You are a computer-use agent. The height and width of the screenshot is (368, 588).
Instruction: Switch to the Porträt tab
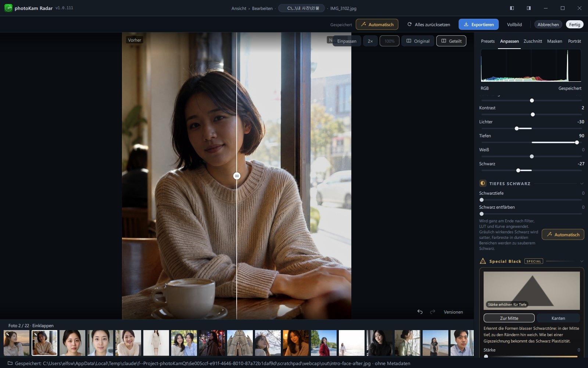(x=574, y=41)
